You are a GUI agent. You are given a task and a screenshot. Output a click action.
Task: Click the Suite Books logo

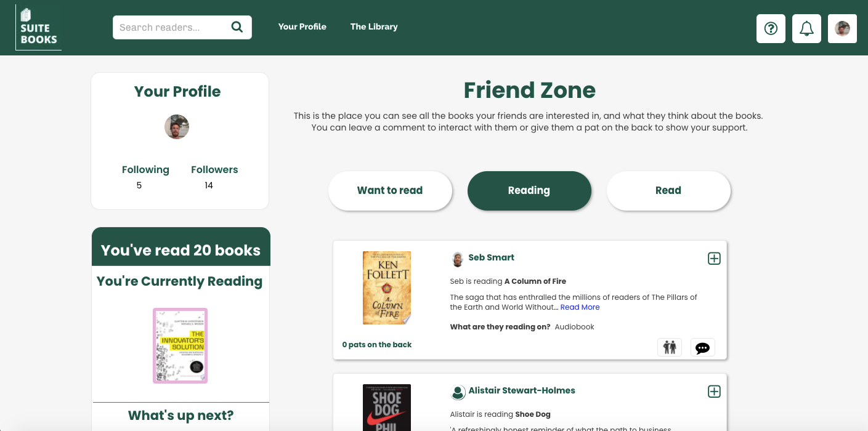pos(38,27)
